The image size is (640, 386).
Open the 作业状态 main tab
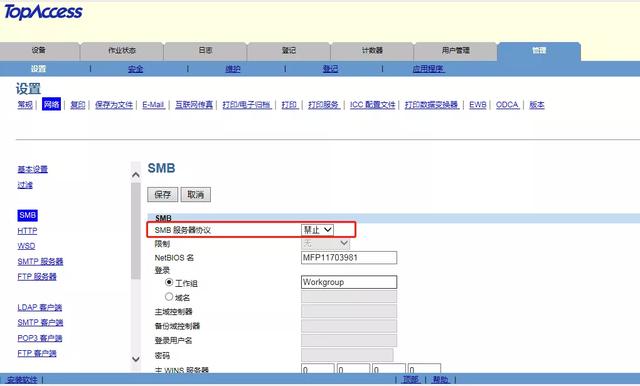[x=122, y=51]
